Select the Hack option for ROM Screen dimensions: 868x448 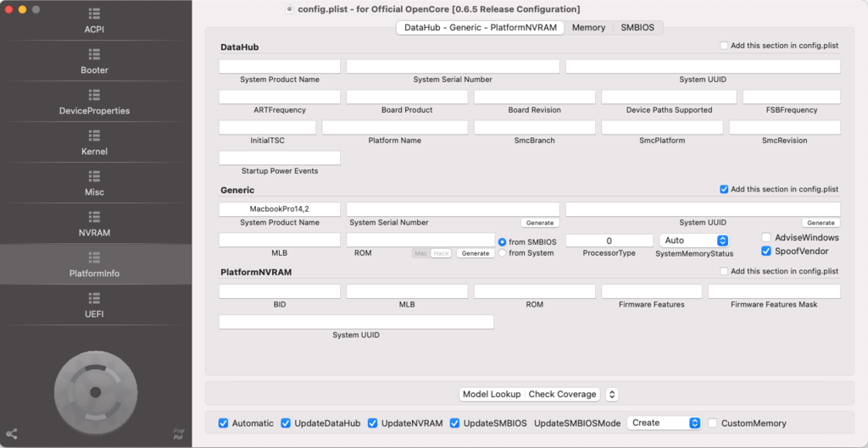[441, 253]
